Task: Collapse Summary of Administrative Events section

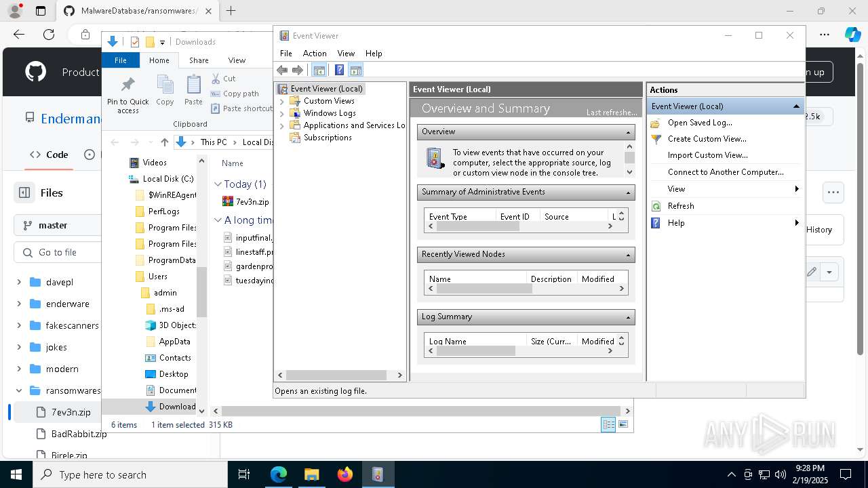Action: pos(629,192)
